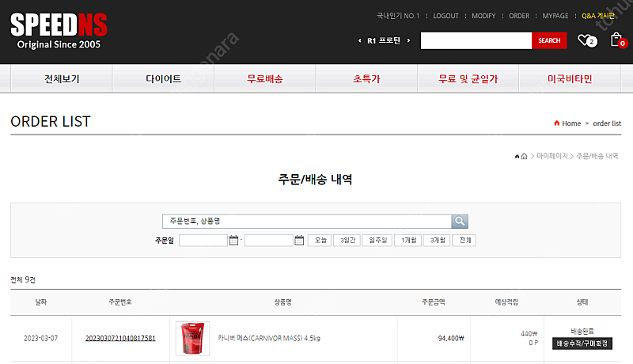
Task: Click the 주문번호, 상품명 search field
Action: click(306, 222)
